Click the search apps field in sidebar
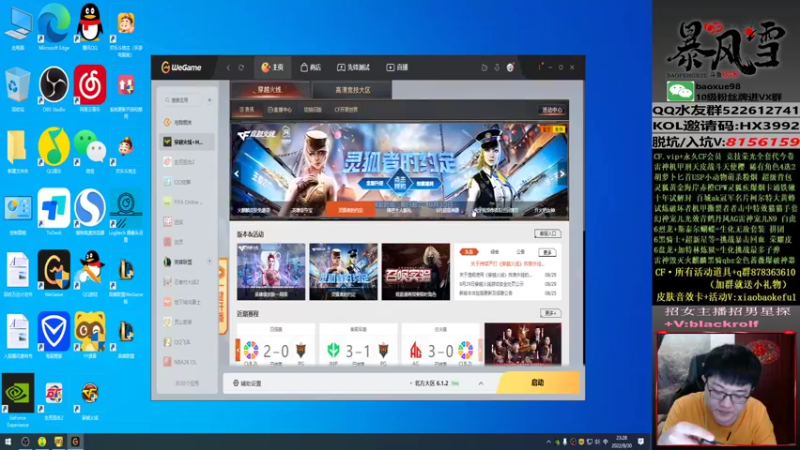This screenshot has width=800, height=450. click(x=182, y=100)
